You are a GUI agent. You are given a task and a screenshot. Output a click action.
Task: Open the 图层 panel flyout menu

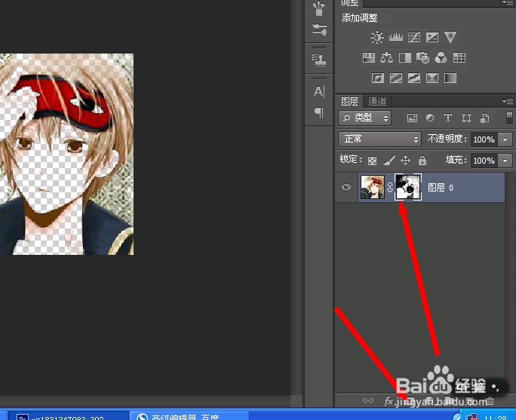(x=508, y=101)
